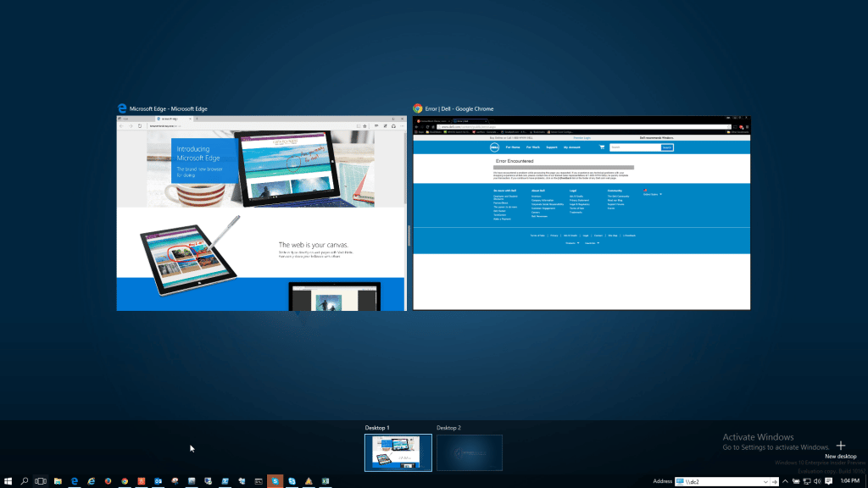Click the Address toolbar Go arrow

[x=775, y=482]
